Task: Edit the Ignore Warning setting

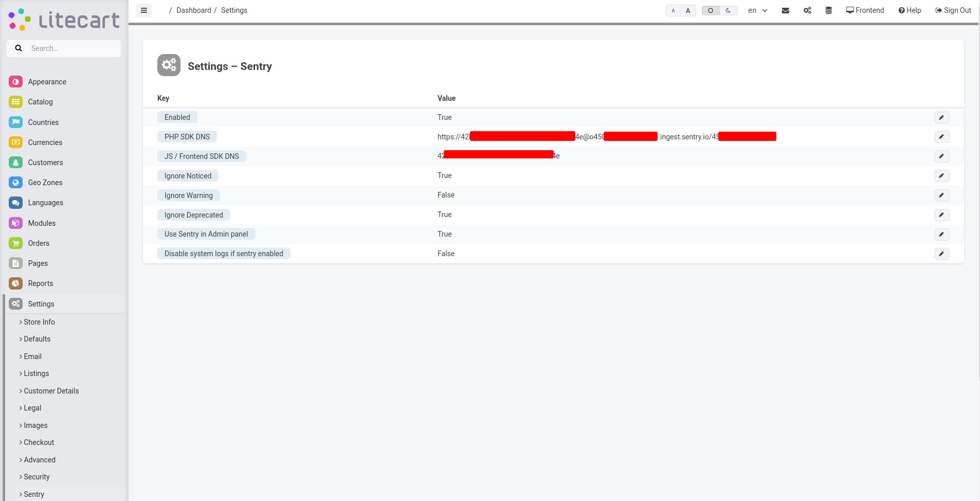Action: click(x=941, y=195)
